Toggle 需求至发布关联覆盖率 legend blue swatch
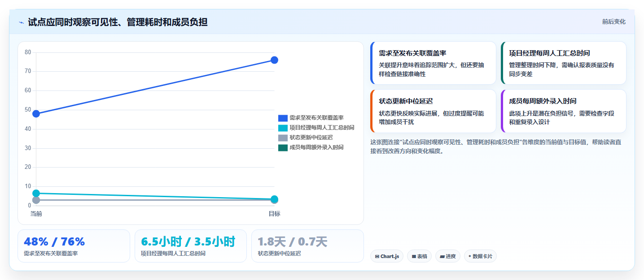Screen dimensions: 644x280 coord(283,118)
